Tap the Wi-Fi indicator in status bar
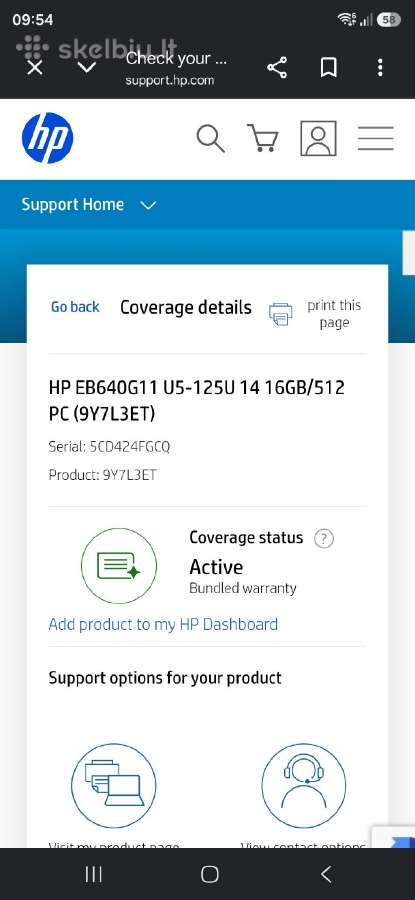Screen dimensions: 415x900 coord(347,20)
